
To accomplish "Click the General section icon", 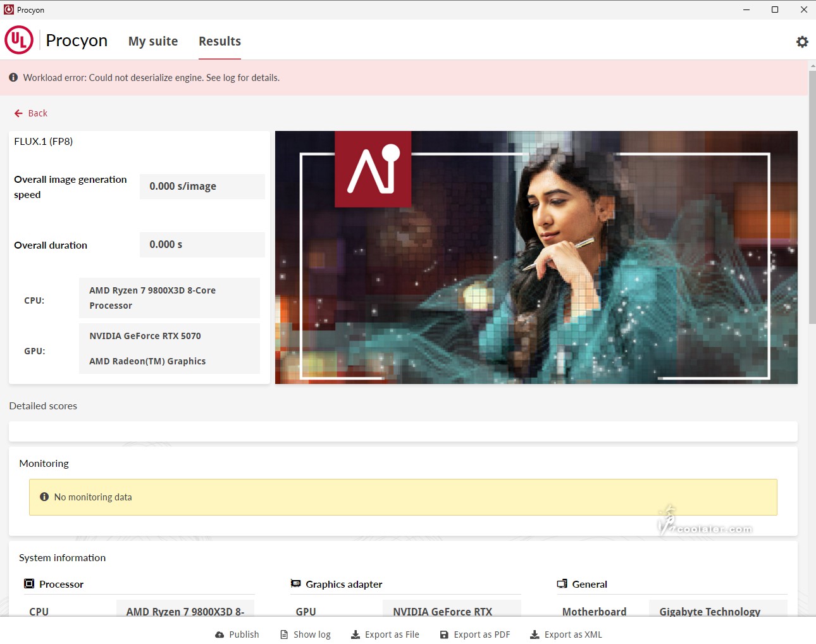I will click(562, 583).
